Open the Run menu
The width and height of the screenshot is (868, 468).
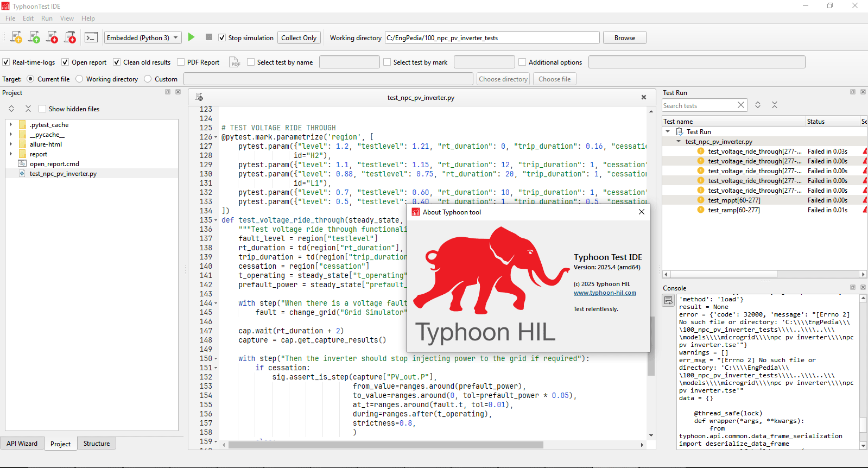click(x=47, y=18)
